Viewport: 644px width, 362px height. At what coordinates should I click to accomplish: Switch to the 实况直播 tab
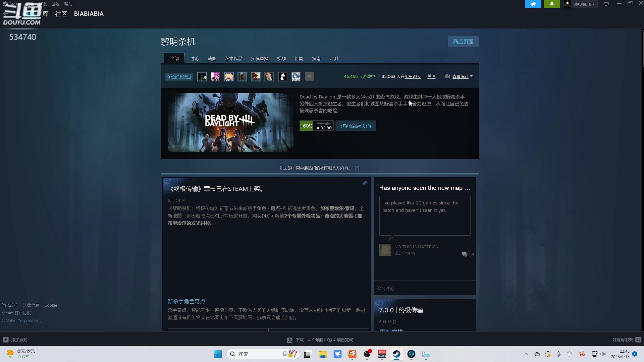[260, 58]
